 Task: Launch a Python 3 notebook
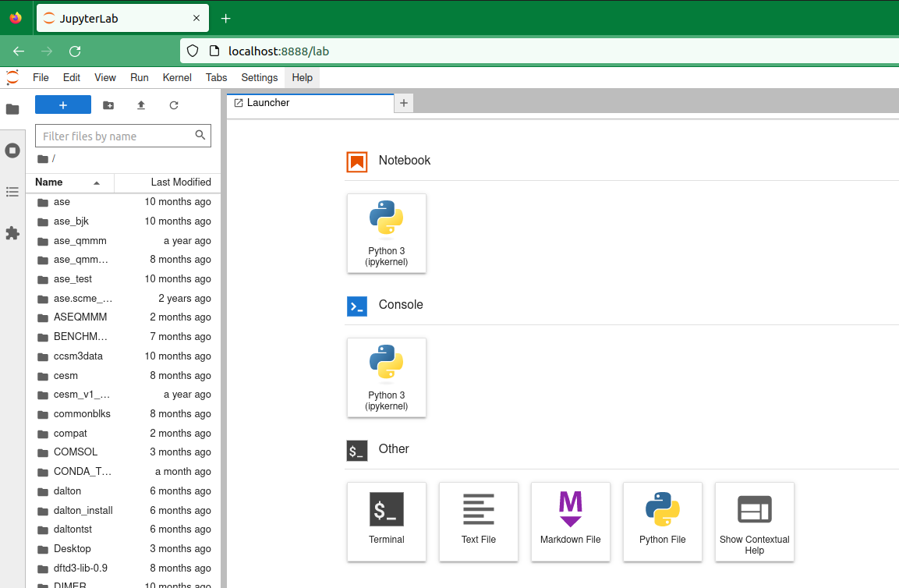[386, 233]
